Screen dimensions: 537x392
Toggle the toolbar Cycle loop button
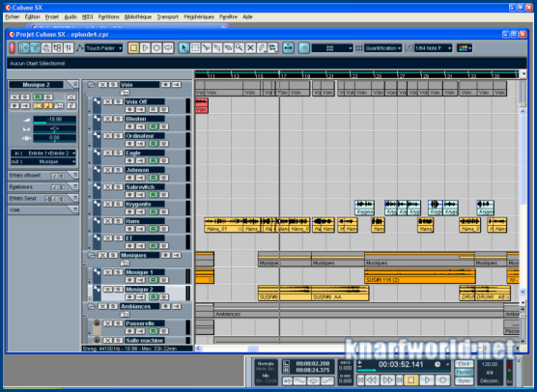[x=168, y=48]
